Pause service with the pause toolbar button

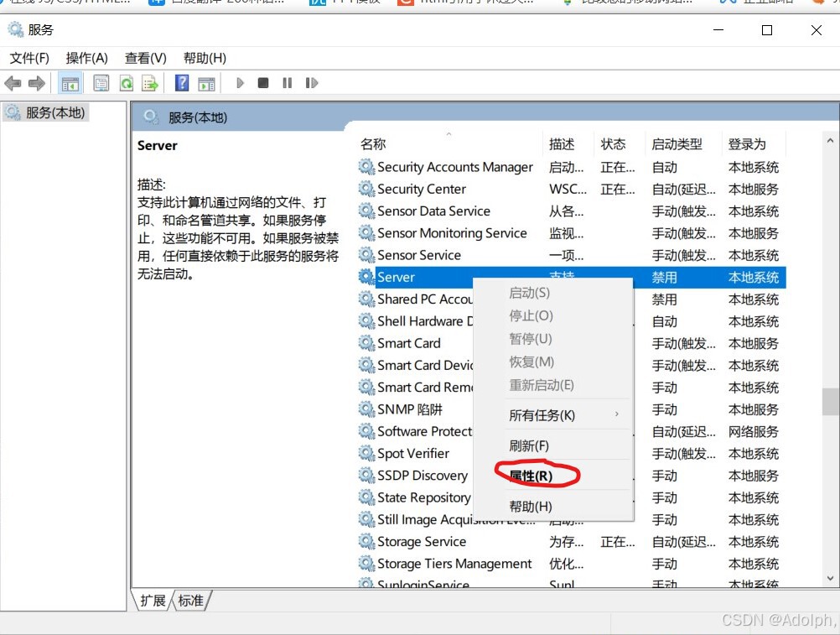[x=288, y=83]
